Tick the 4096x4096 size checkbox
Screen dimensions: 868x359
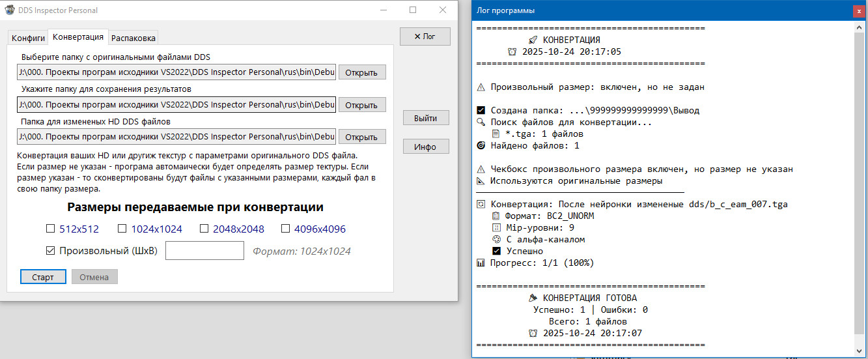[285, 229]
